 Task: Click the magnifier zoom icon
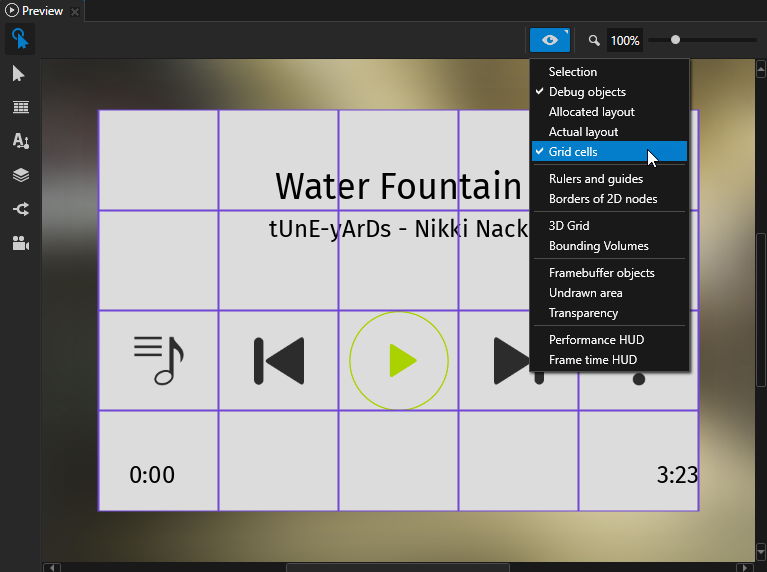coord(594,41)
